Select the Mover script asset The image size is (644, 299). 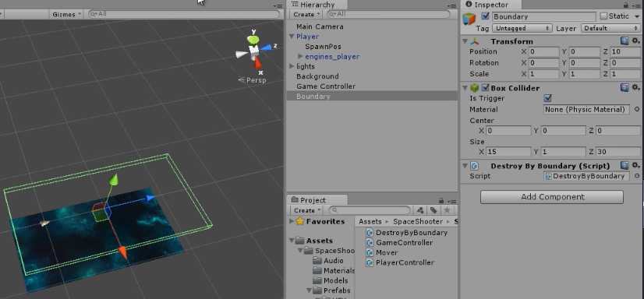381,252
